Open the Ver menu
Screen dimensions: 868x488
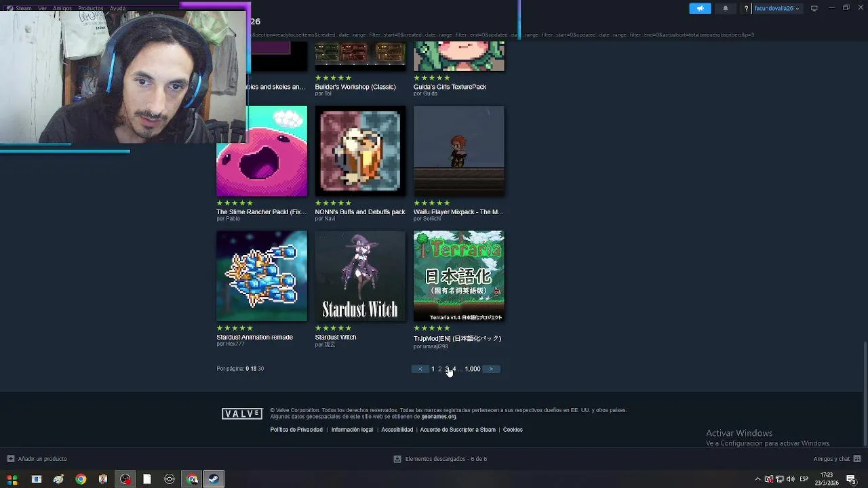[42, 8]
